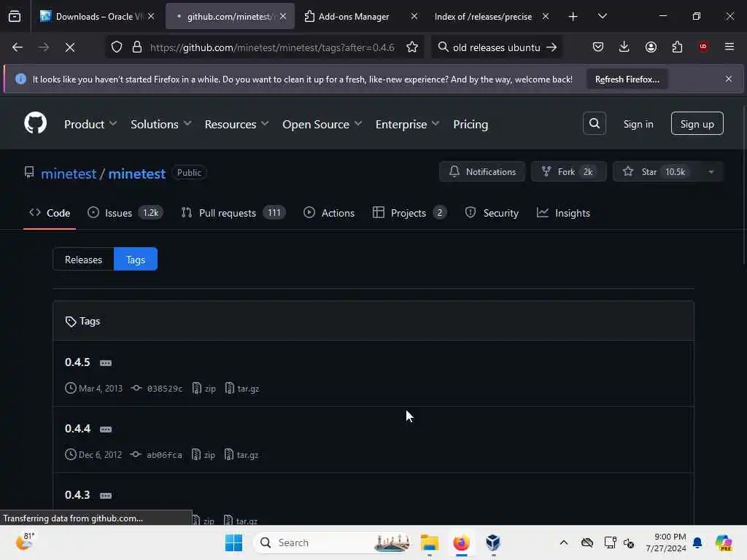Bookmark this page with the star icon

[412, 47]
